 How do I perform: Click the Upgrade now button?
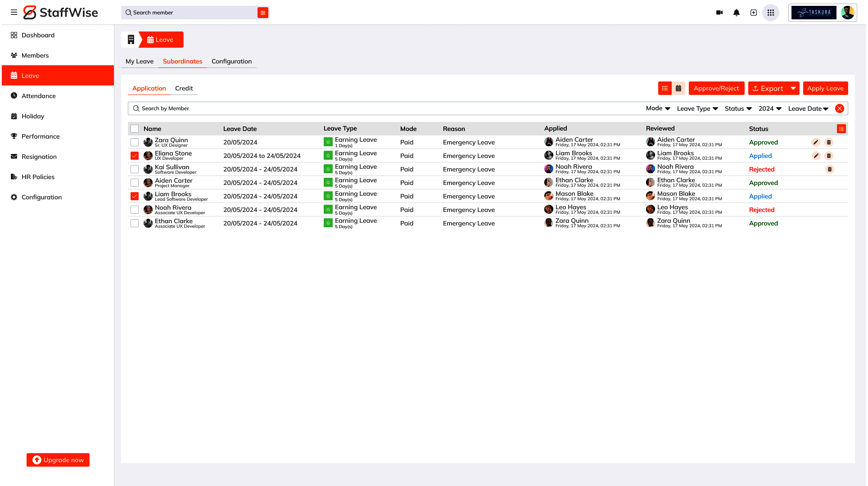[x=58, y=460]
